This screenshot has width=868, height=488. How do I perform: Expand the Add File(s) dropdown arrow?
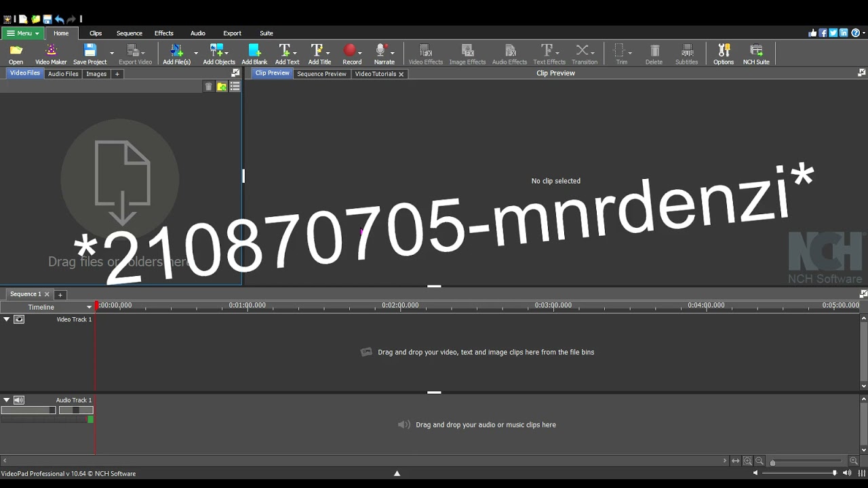[196, 52]
